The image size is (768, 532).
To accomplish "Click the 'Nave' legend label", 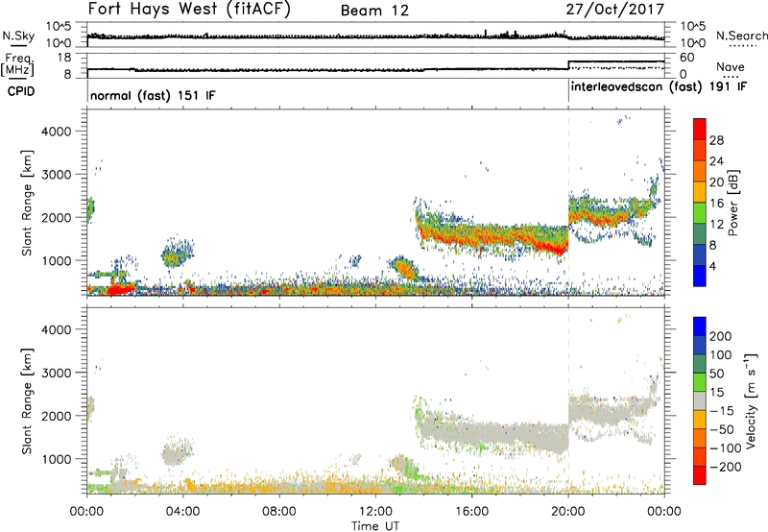I will tap(731, 67).
